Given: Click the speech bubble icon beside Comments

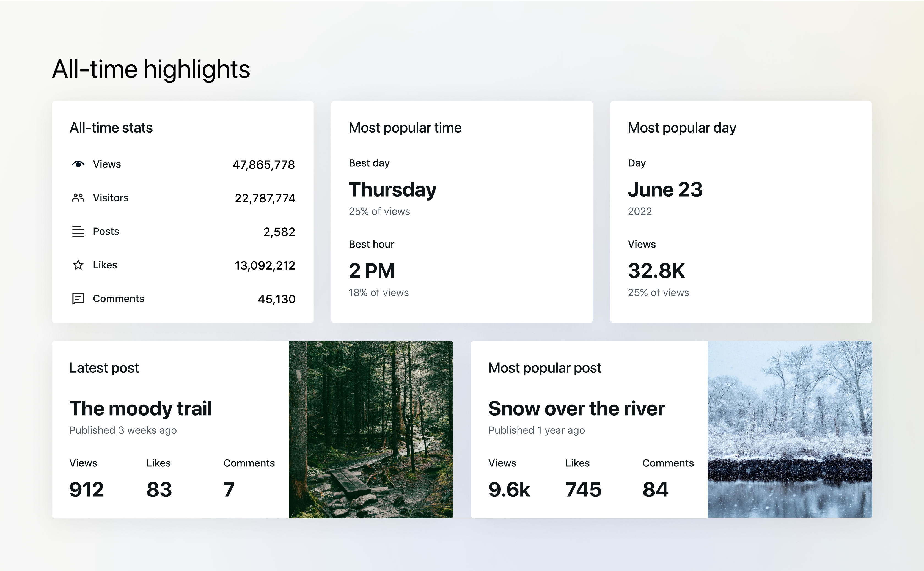Looking at the screenshot, I should [78, 298].
